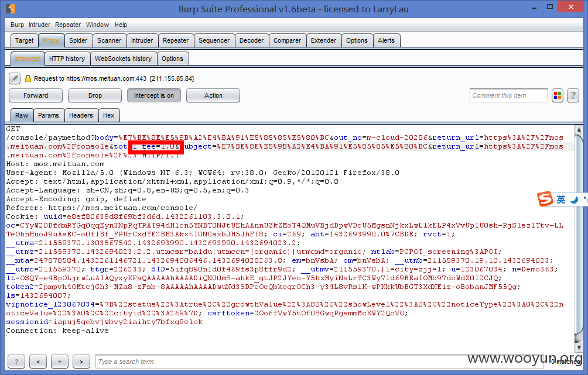Click the Connection: keep-alive line
Viewport: 588px width, 375px height.
(57, 331)
